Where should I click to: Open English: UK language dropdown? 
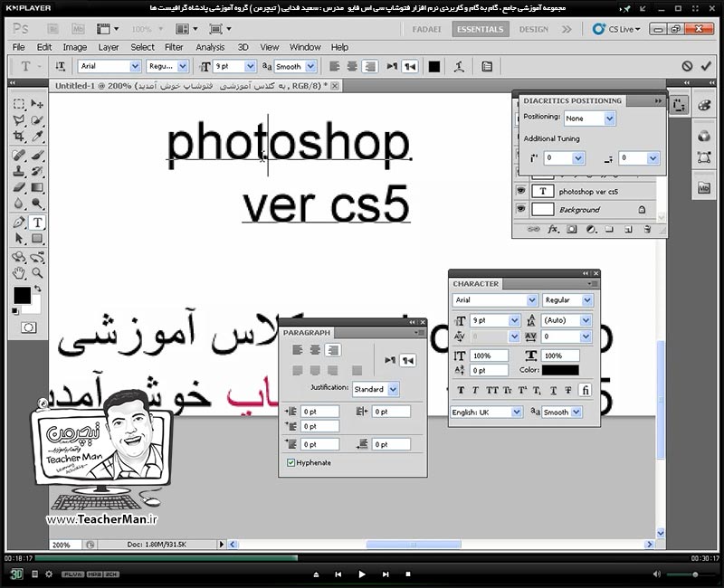[x=517, y=412]
